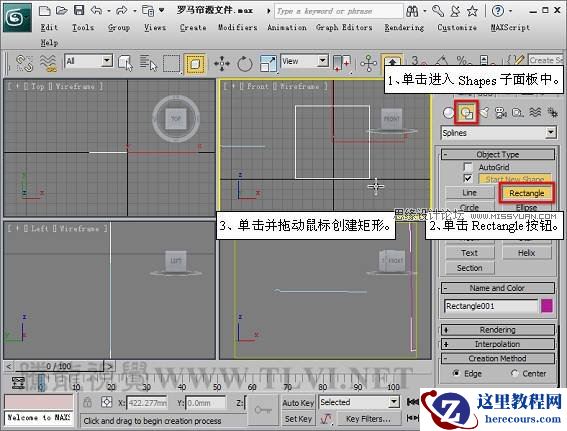Activate the Select Object tool
Image resolution: width=567 pixels, height=431 pixels.
tap(125, 63)
